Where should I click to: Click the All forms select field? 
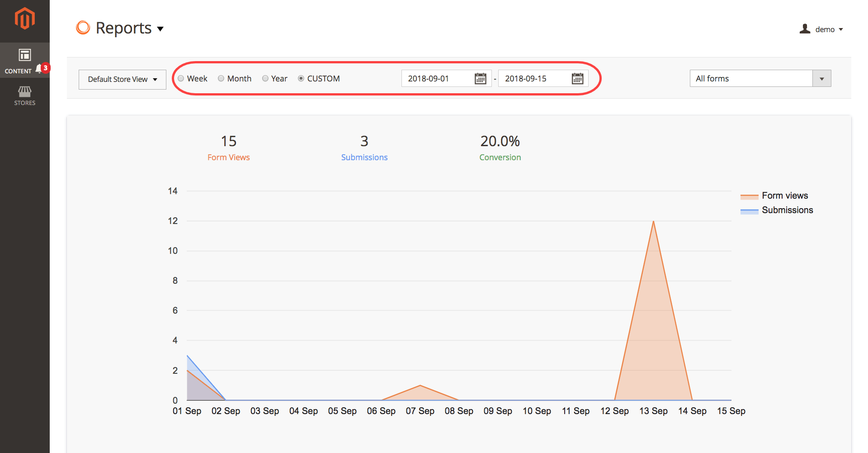(x=760, y=79)
